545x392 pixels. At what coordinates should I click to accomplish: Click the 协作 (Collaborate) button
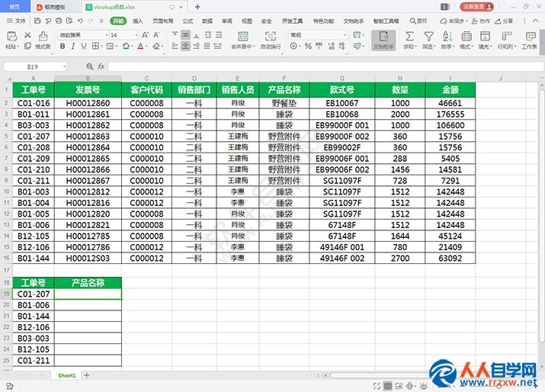(481, 21)
